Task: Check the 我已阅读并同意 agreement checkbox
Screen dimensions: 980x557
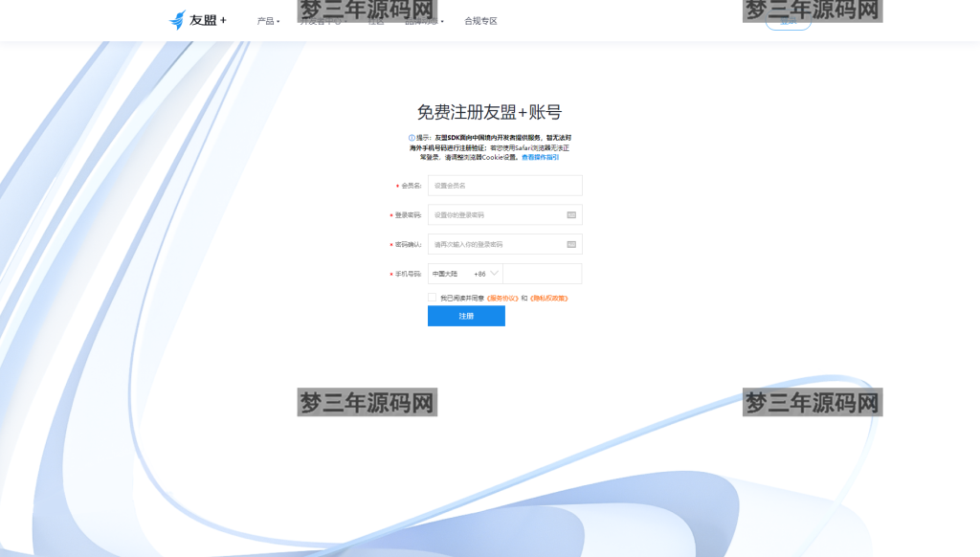Action: tap(432, 298)
